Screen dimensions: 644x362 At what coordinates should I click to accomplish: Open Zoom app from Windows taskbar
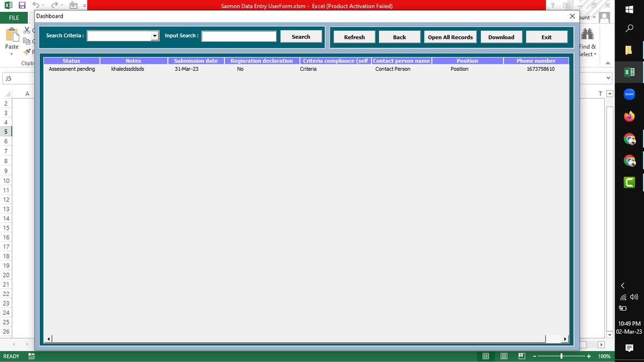[629, 94]
